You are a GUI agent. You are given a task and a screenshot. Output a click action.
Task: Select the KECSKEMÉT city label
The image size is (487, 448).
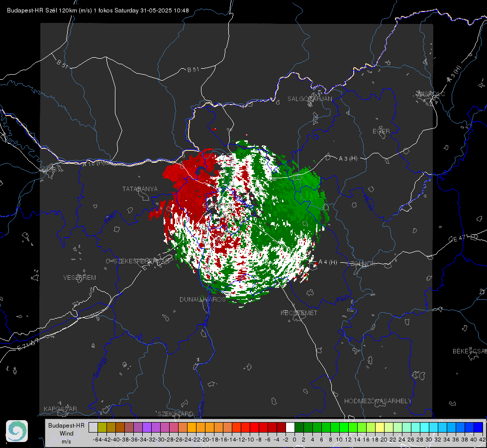click(299, 313)
